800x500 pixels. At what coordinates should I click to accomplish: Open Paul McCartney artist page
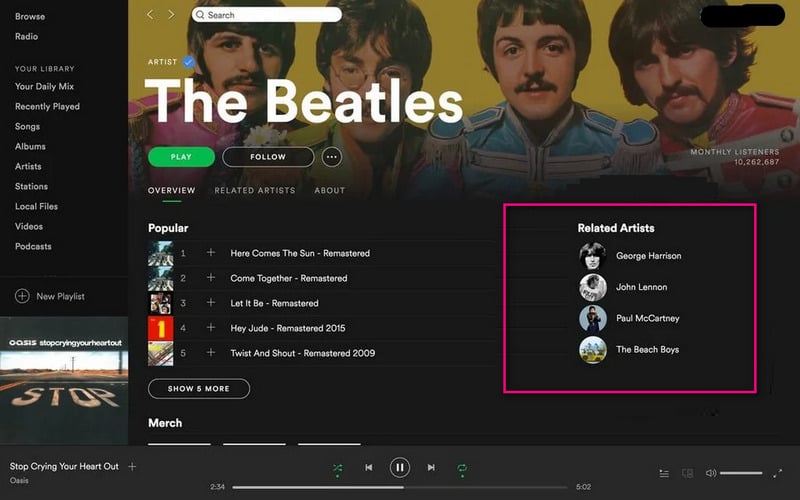(647, 318)
